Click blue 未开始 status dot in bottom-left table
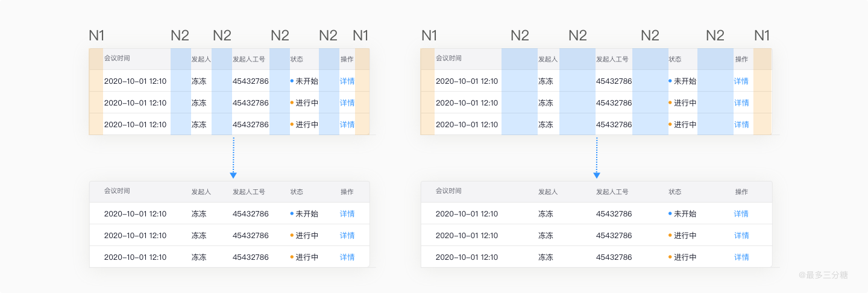This screenshot has height=293, width=868. (292, 213)
